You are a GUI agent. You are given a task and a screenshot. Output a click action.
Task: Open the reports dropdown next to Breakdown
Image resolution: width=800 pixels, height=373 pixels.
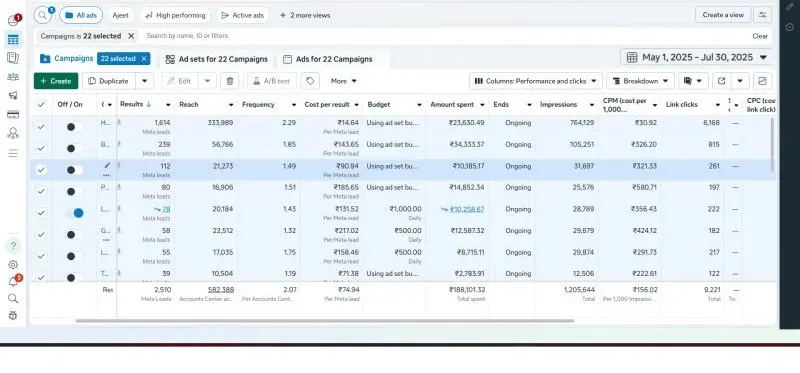(693, 81)
